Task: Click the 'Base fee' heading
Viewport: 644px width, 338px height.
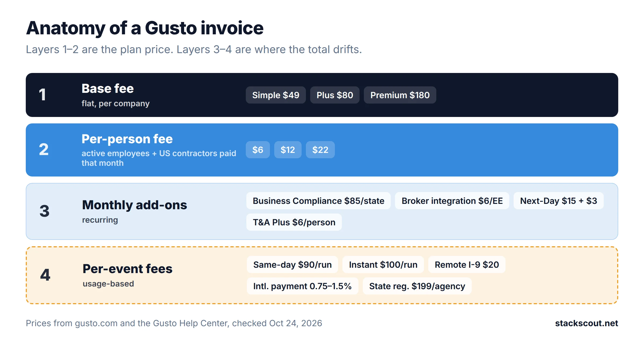Action: (108, 89)
